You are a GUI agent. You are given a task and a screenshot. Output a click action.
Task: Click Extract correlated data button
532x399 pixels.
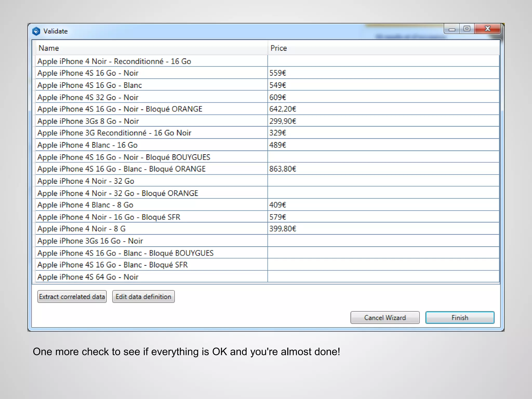pos(72,297)
